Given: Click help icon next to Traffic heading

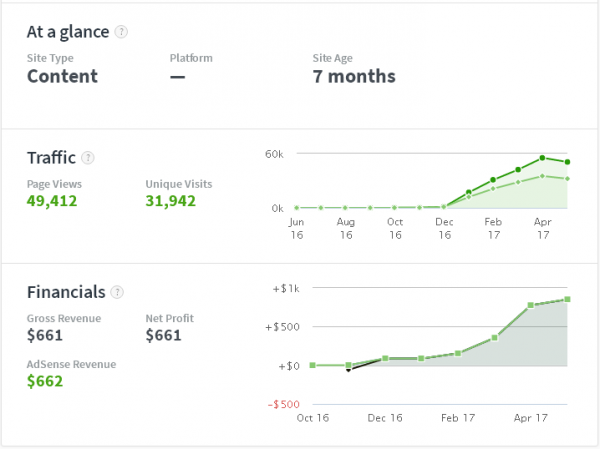Looking at the screenshot, I should (x=88, y=158).
